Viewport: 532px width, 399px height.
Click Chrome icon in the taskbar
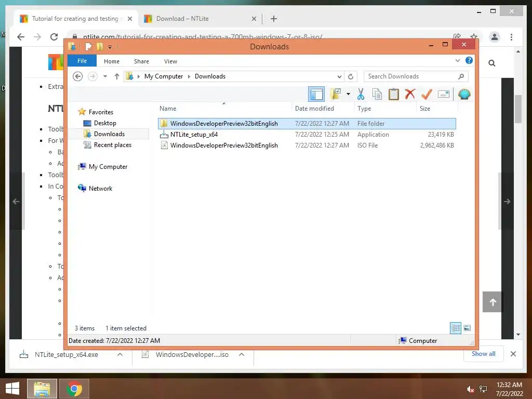74,389
